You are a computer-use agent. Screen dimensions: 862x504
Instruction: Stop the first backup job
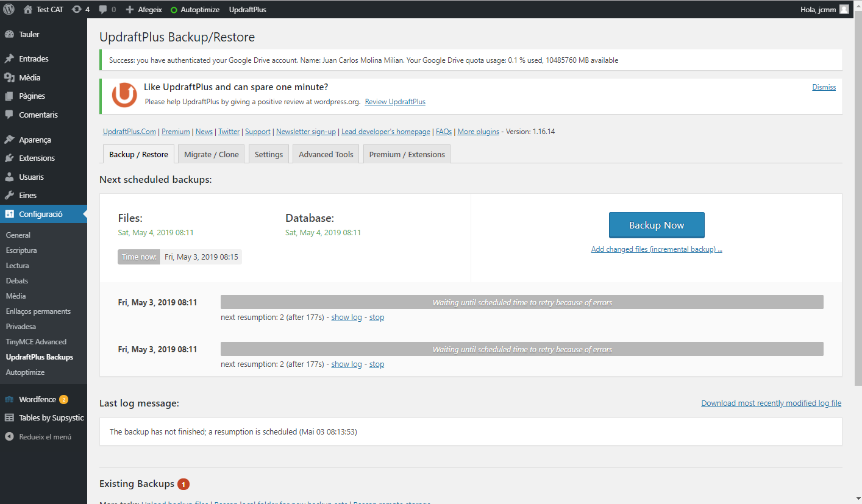point(377,317)
